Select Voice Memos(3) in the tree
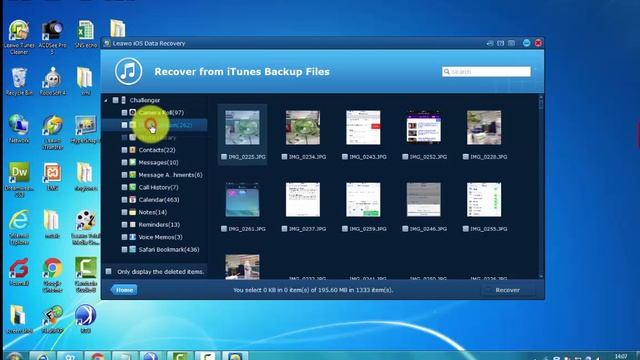This screenshot has width=640, height=360. 160,237
